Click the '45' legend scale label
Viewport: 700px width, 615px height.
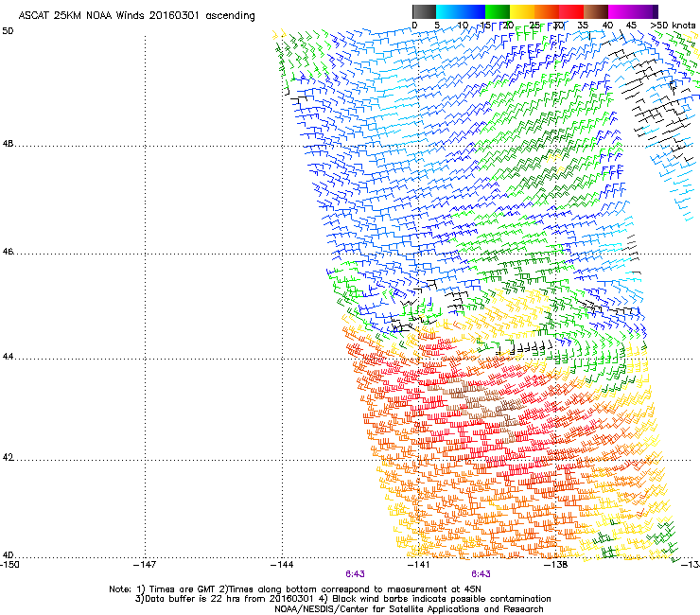(x=631, y=26)
